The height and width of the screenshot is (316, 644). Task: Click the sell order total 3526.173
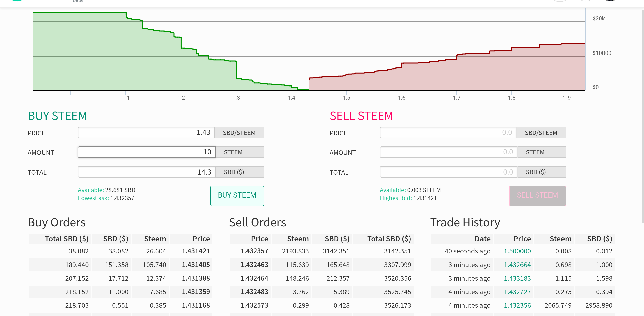(x=397, y=305)
